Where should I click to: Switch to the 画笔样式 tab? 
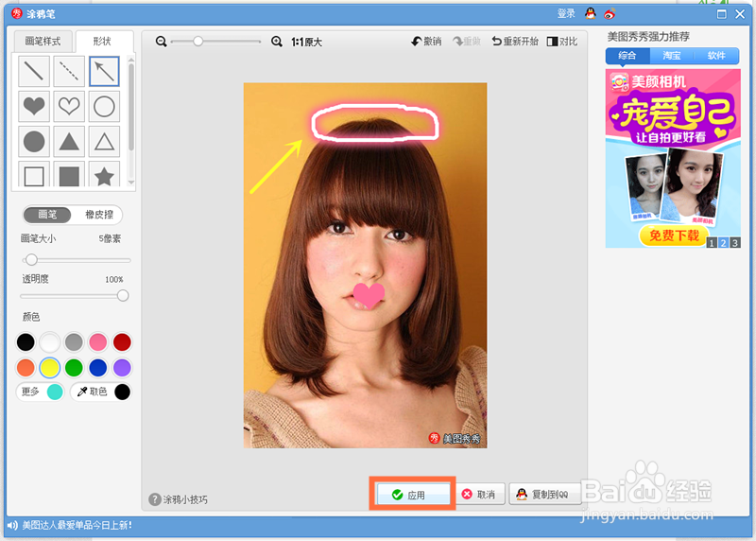tap(43, 42)
